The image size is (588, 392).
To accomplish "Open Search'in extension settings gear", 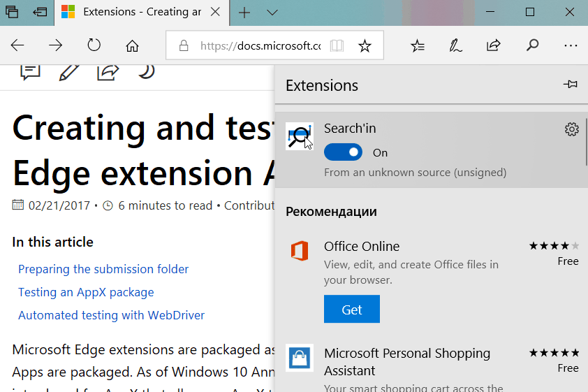I will click(x=571, y=129).
